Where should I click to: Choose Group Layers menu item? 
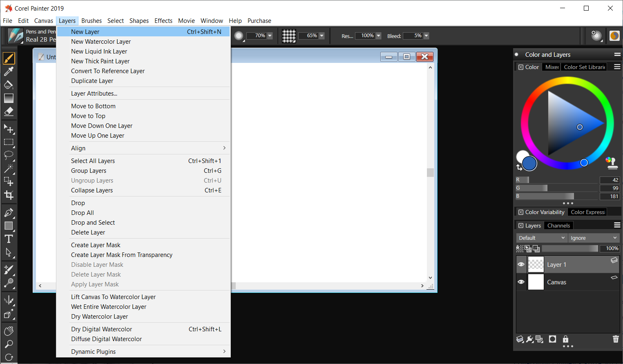point(143,170)
